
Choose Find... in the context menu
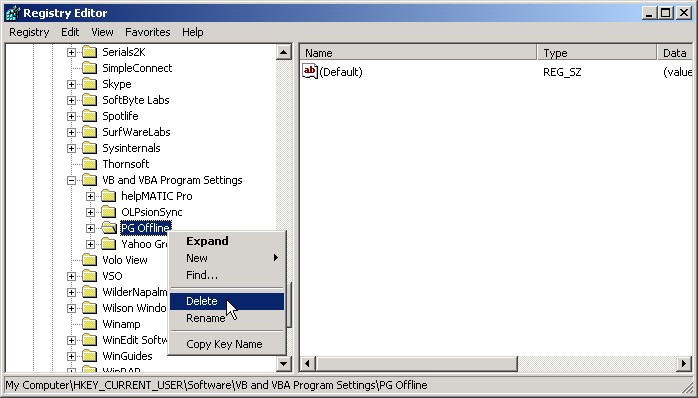pyautogui.click(x=227, y=275)
